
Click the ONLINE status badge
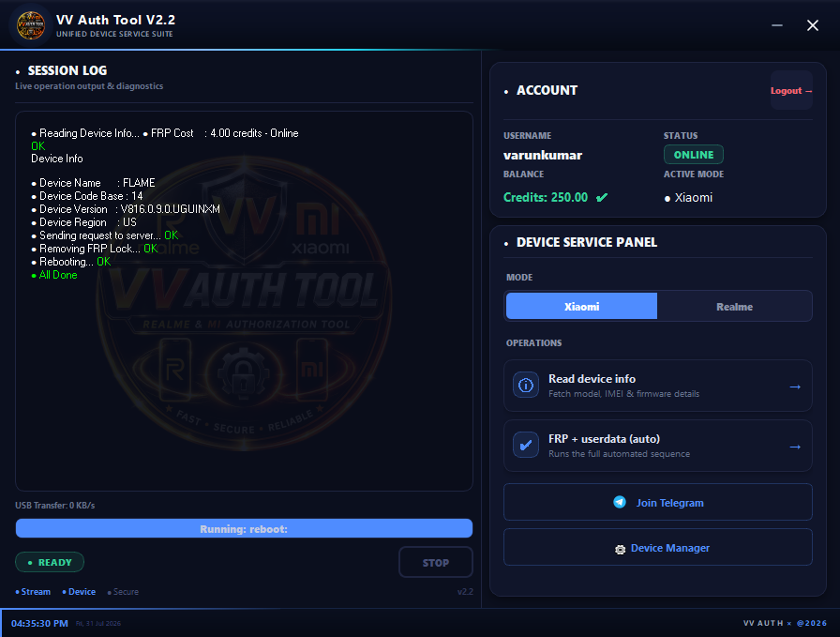click(x=693, y=155)
